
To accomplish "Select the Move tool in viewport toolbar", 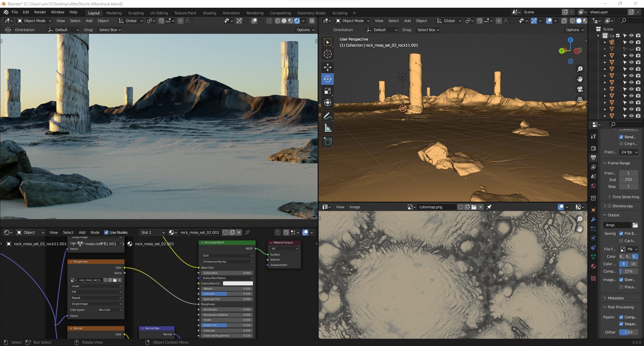I will [x=328, y=67].
